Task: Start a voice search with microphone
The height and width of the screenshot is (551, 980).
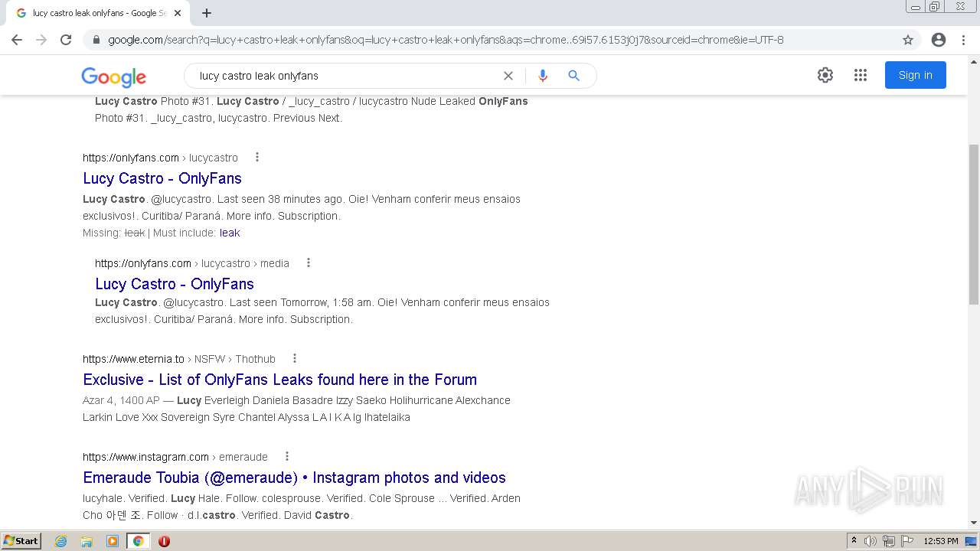Action: point(543,76)
